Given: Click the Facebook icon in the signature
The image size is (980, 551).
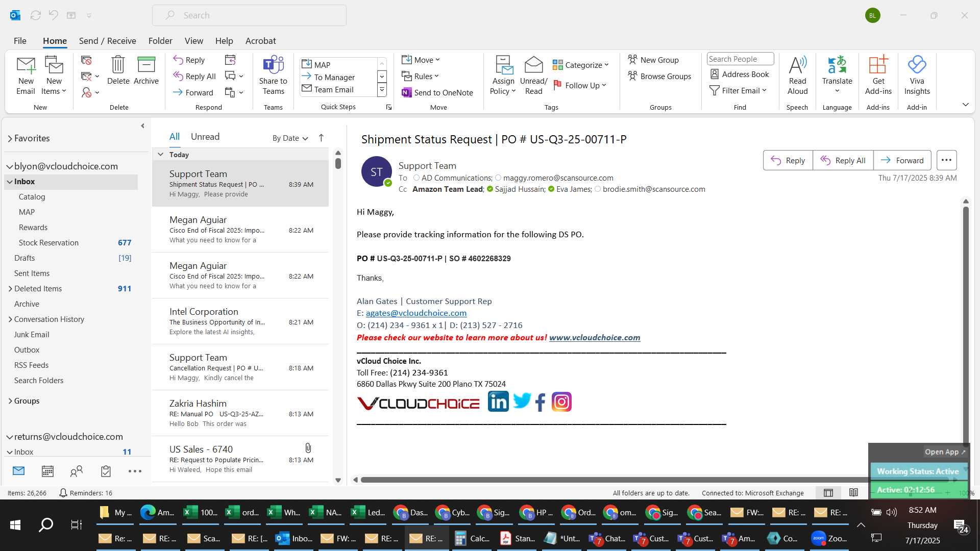Looking at the screenshot, I should coord(541,402).
